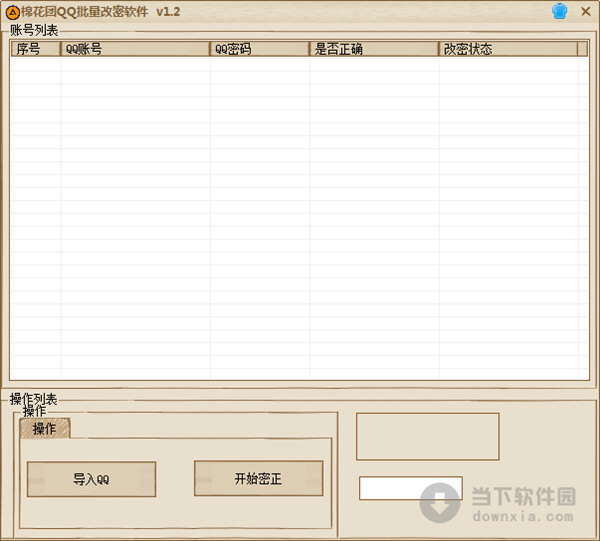Click the 序号 column header
Screen dimensions: 600x541
[36, 49]
